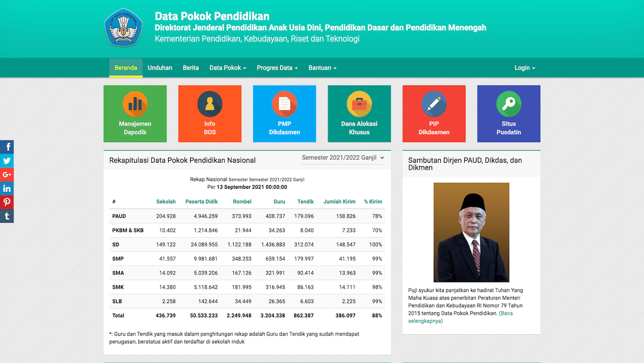Click the SD 100% Kirim value
Viewport: 644px width, 363px height.
[375, 244]
